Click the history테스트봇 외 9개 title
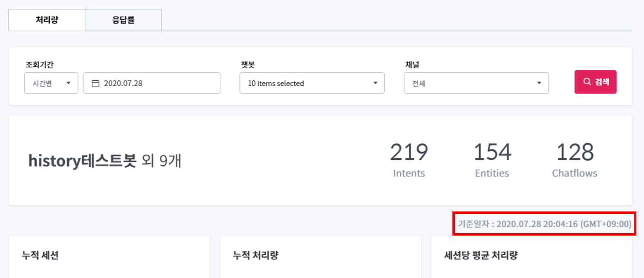 105,161
